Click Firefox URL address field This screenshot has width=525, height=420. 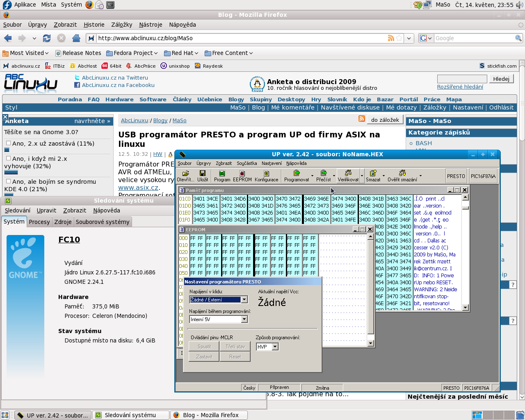(x=242, y=38)
